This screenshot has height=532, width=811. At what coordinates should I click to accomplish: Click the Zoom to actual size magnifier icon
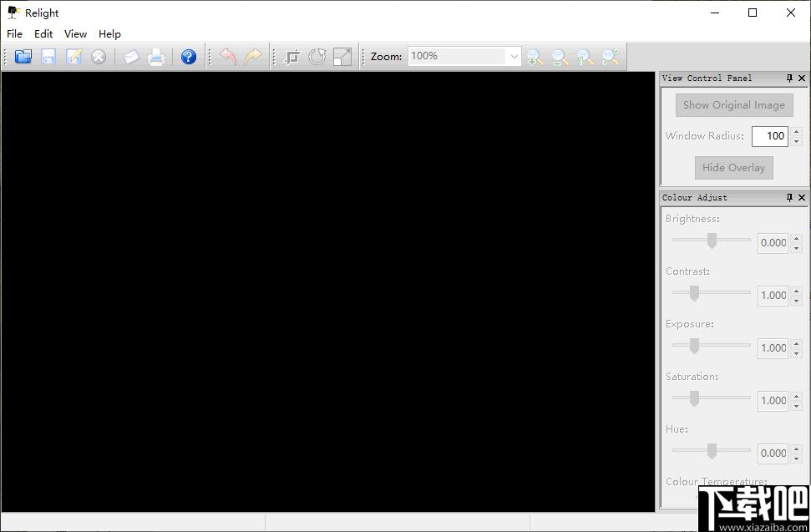click(585, 56)
